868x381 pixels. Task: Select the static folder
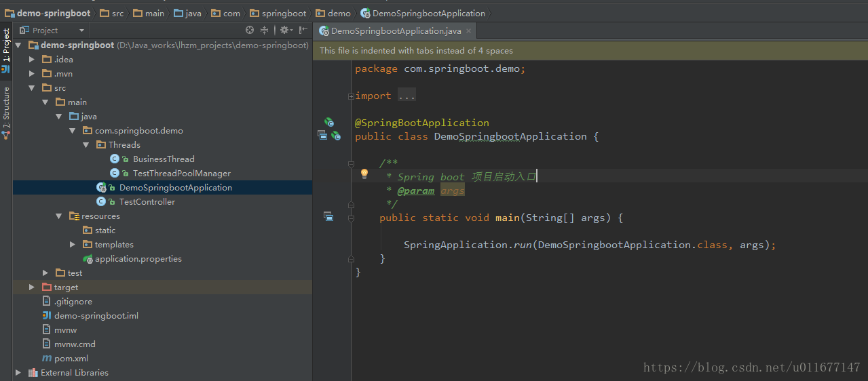[x=105, y=230]
